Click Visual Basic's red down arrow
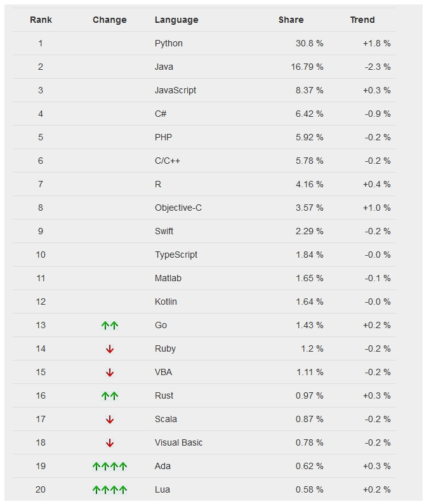This screenshot has height=504, width=429. [x=110, y=443]
